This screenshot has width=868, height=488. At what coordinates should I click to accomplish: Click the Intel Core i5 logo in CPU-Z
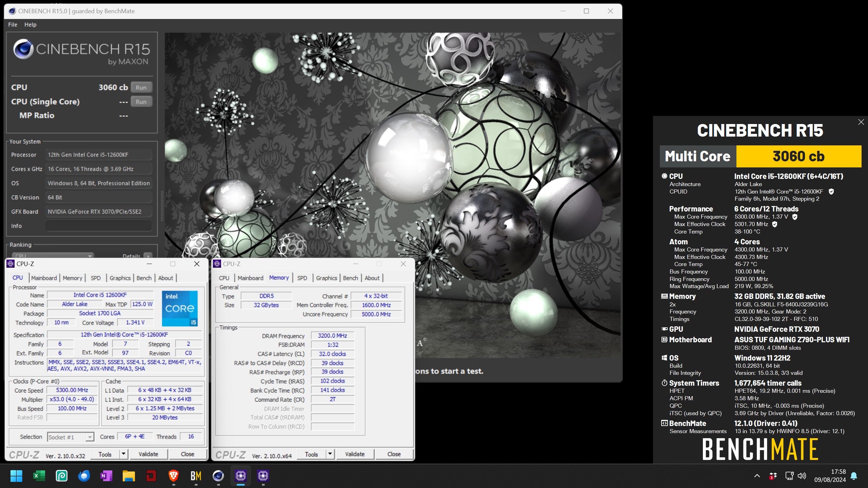point(180,308)
